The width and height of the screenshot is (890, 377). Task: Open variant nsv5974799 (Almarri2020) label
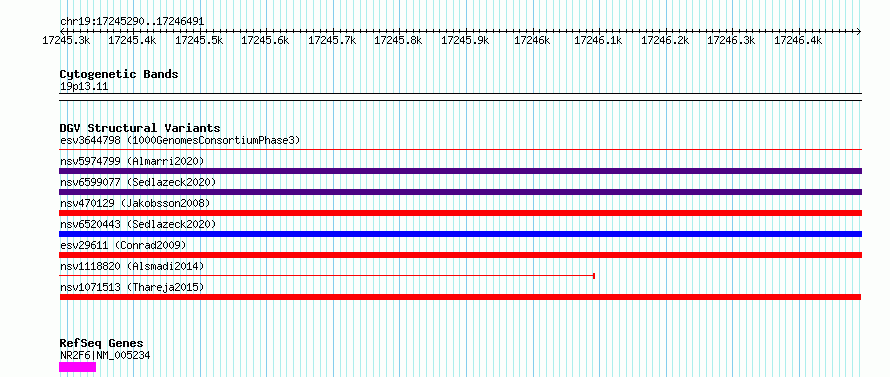pos(132,161)
